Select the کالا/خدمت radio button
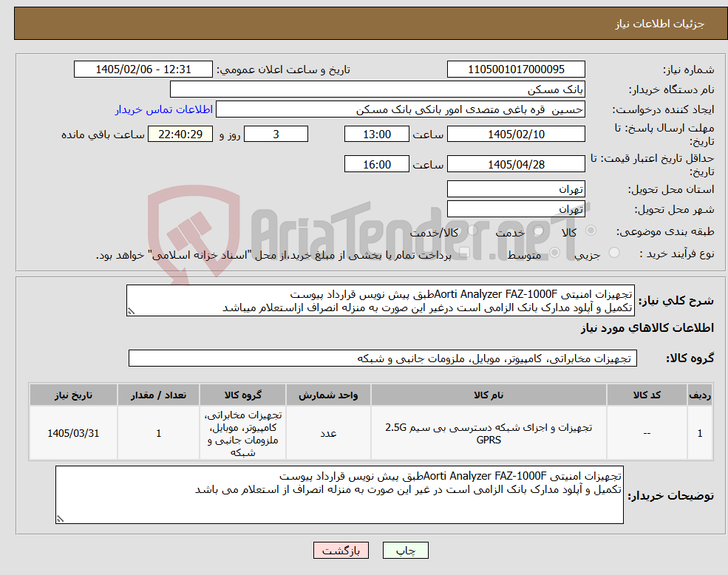 pyautogui.click(x=472, y=230)
